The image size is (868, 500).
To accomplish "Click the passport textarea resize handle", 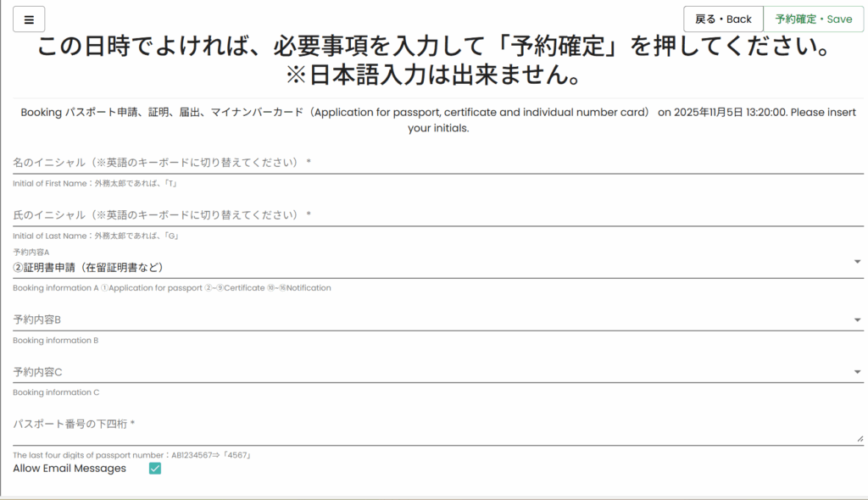I will click(x=860, y=439).
